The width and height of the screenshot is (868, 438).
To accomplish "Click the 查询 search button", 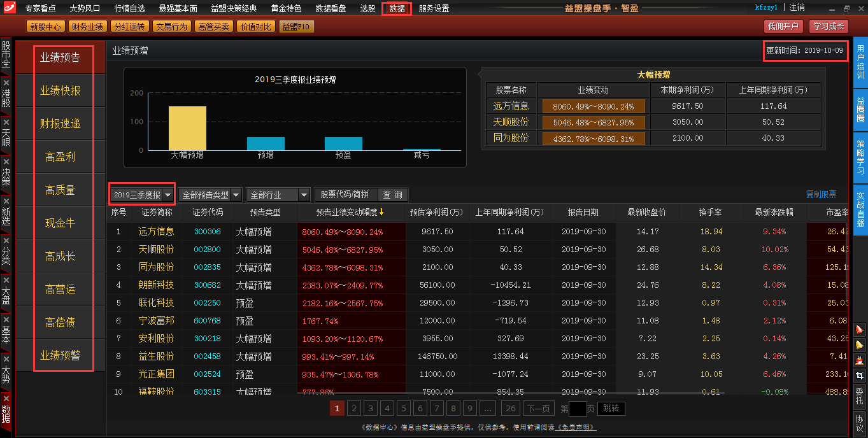I will pyautogui.click(x=392, y=195).
